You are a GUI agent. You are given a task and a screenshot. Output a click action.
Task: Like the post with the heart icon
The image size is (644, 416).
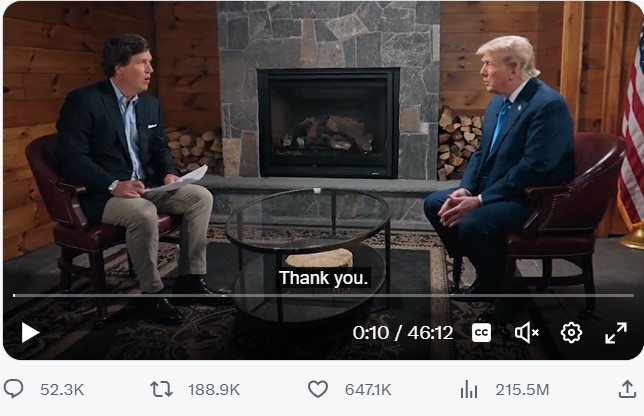pyautogui.click(x=317, y=389)
